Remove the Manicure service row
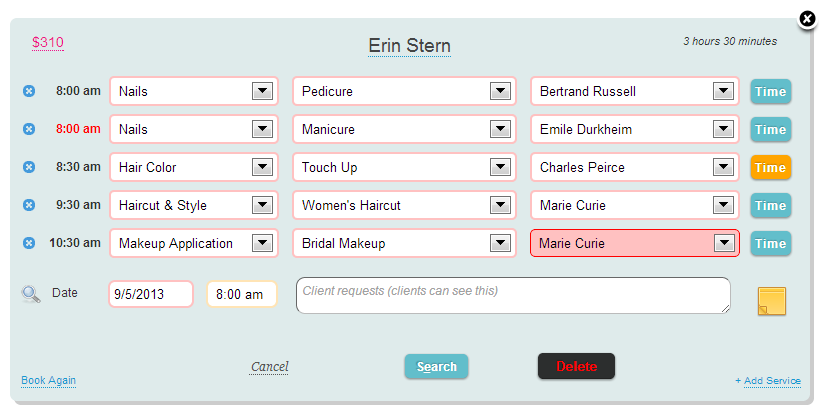The height and width of the screenshot is (419, 828). point(29,129)
